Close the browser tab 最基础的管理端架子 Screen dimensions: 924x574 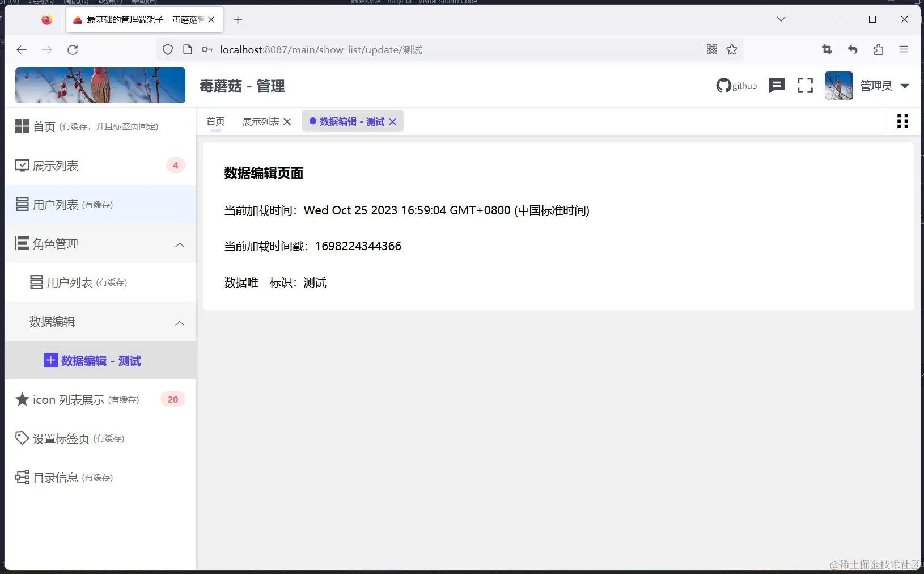coord(211,20)
